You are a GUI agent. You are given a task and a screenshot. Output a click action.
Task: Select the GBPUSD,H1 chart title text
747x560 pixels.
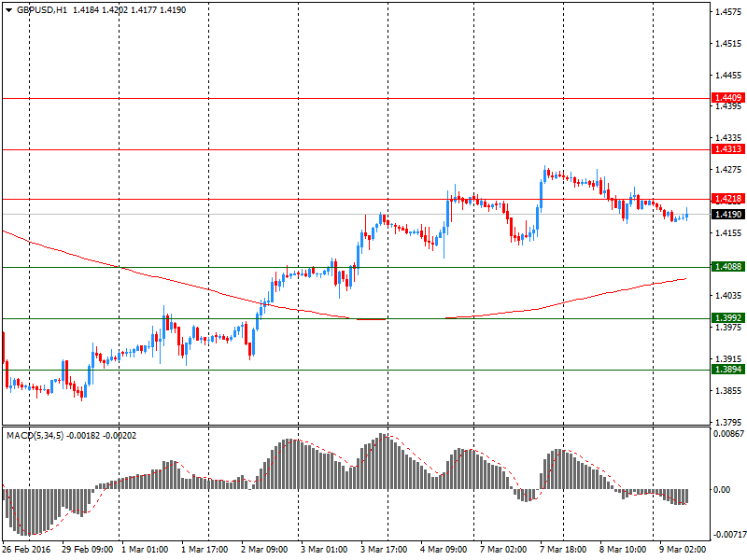[42, 10]
